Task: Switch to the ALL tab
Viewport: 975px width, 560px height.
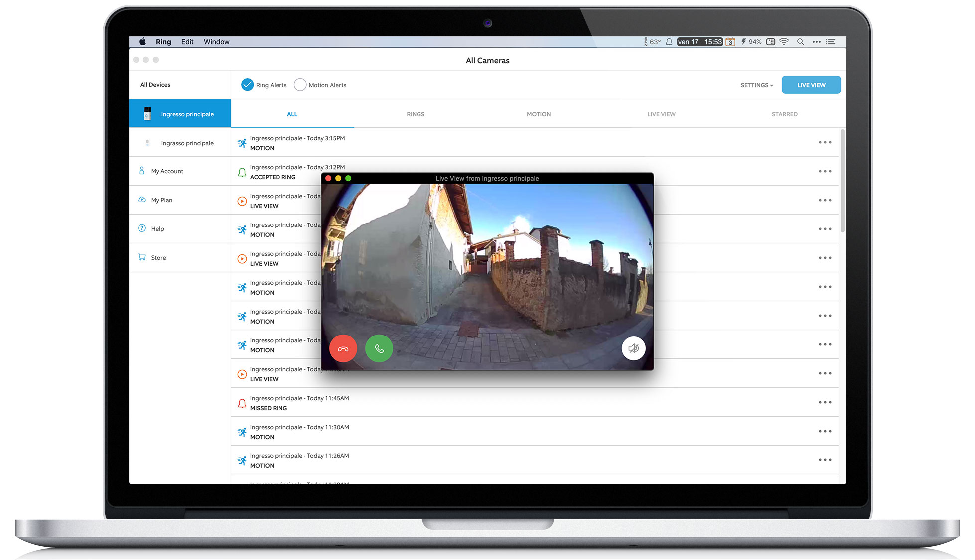Action: point(292,114)
